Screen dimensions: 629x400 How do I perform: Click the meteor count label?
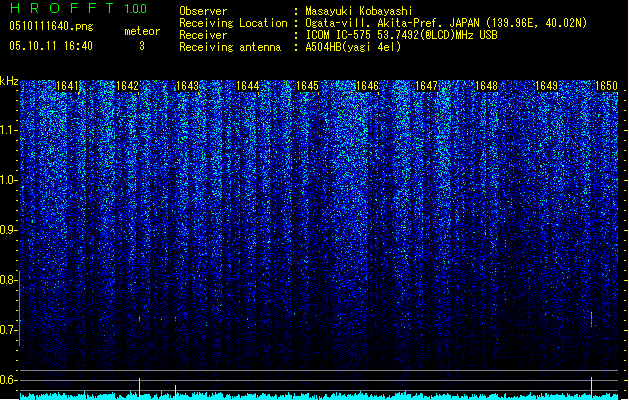coord(142,31)
